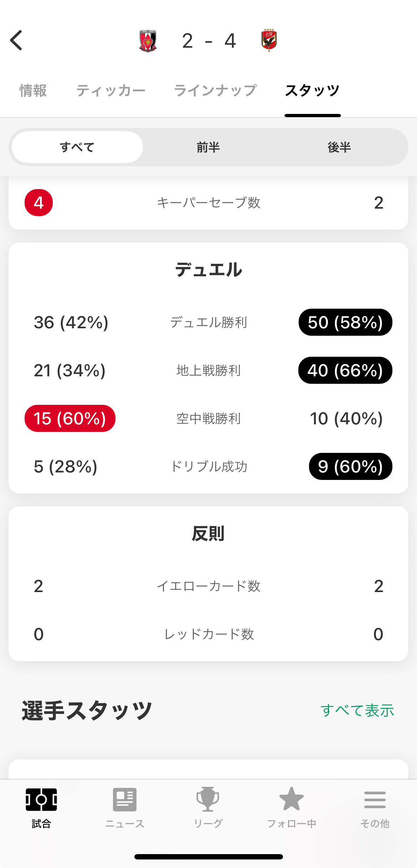Image resolution: width=417 pixels, height=868 pixels.
Task: Switch stats to 前半 first half
Action: click(x=208, y=147)
